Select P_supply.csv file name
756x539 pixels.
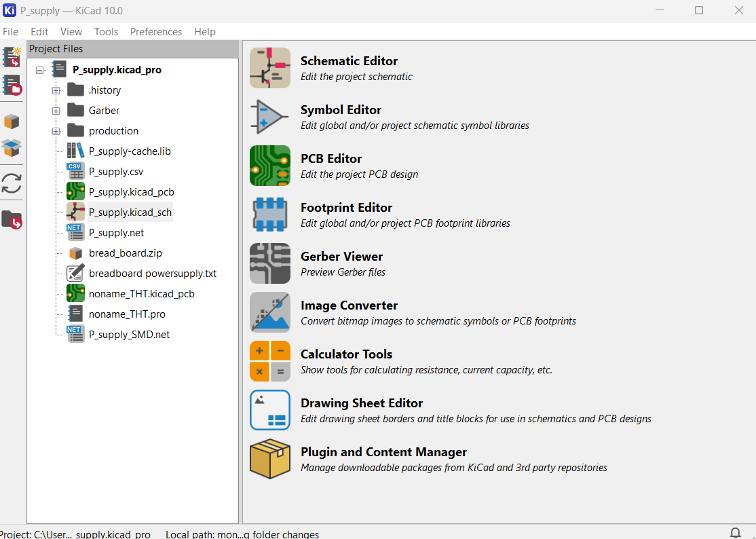tap(116, 172)
